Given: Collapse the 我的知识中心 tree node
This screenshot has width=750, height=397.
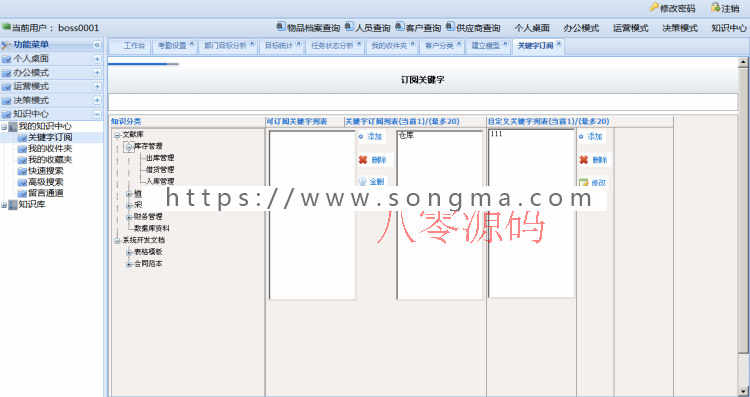Looking at the screenshot, I should tap(4, 127).
